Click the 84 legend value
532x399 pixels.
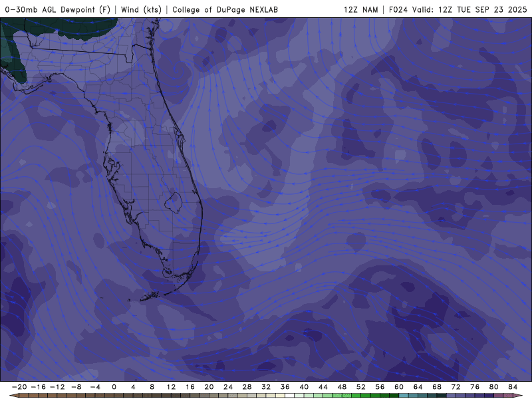pyautogui.click(x=513, y=387)
